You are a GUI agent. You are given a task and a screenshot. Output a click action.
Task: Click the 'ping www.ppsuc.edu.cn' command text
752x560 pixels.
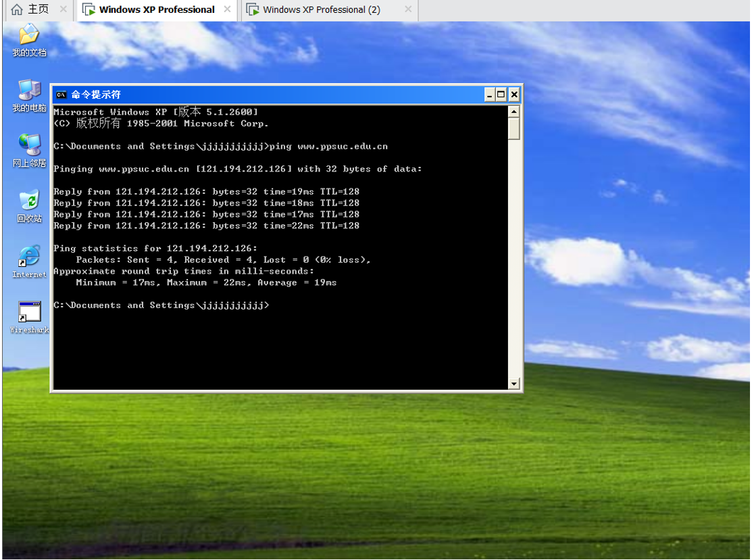coord(328,146)
